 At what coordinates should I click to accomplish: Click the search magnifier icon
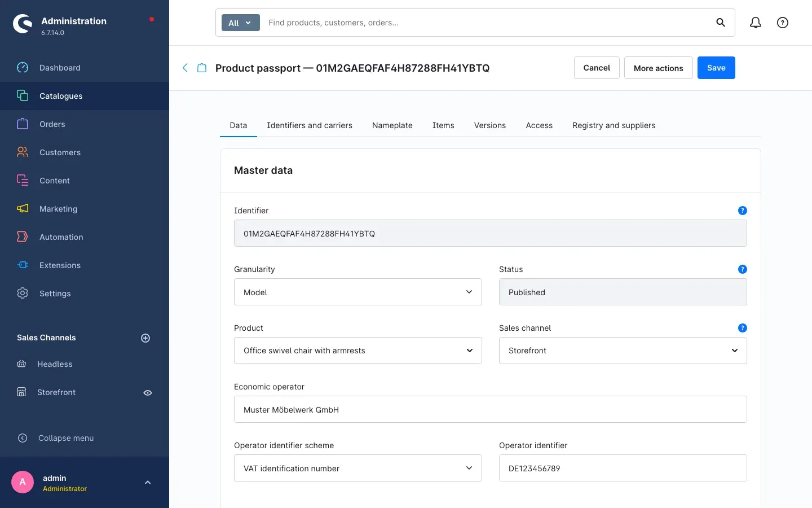[721, 23]
